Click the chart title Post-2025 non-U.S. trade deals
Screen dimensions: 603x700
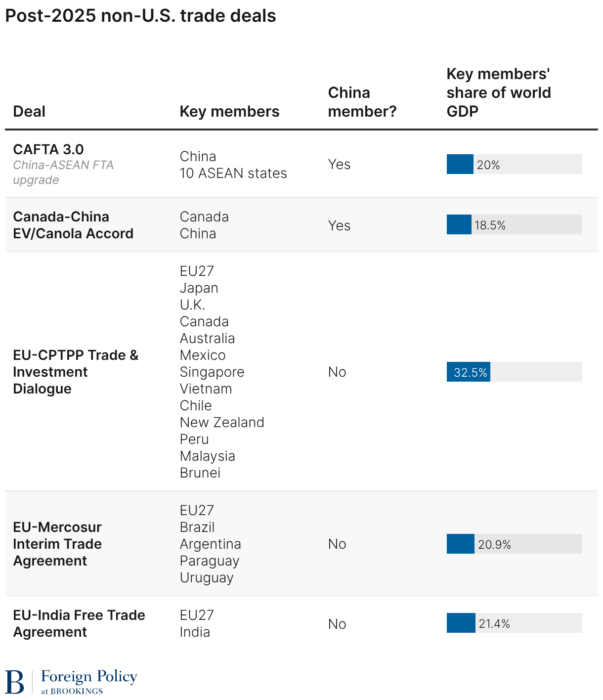[140, 16]
